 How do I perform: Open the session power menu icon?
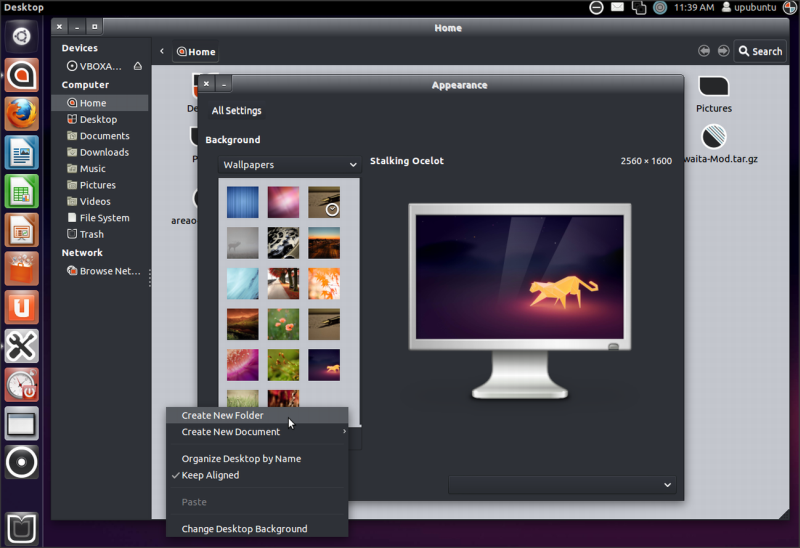coord(790,7)
